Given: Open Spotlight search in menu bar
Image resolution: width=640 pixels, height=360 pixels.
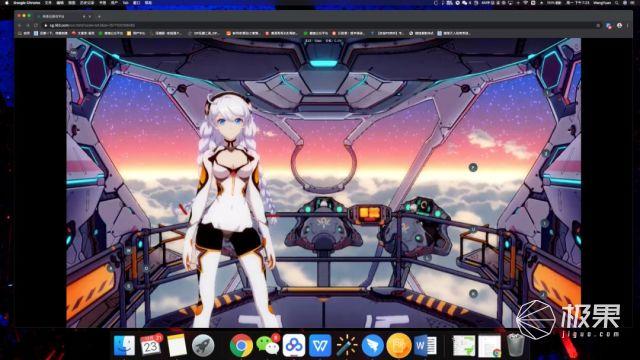Looking at the screenshot, I should click(x=617, y=2).
